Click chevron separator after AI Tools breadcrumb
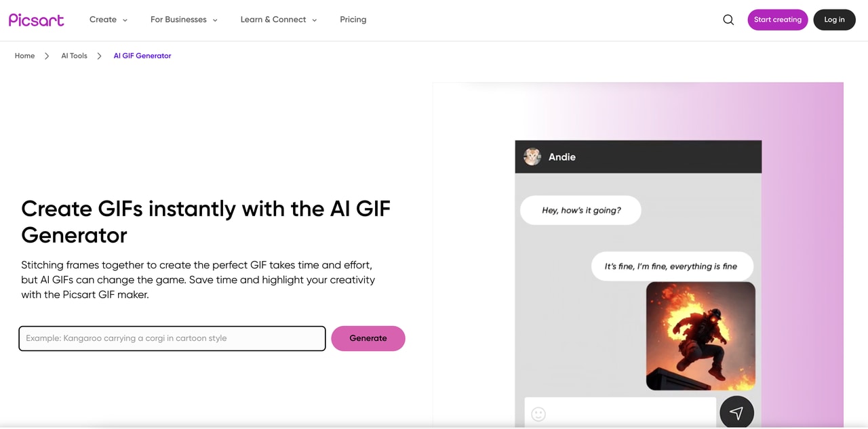 pyautogui.click(x=99, y=56)
